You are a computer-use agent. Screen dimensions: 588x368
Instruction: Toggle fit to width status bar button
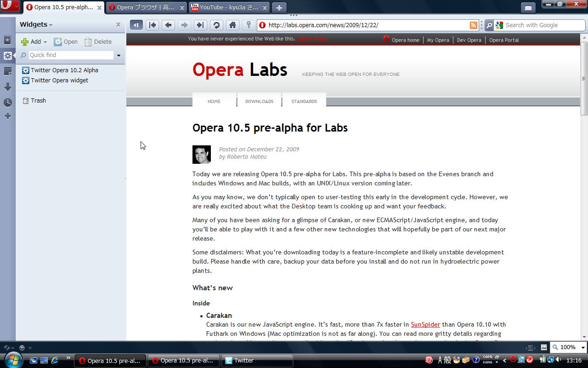click(x=531, y=347)
